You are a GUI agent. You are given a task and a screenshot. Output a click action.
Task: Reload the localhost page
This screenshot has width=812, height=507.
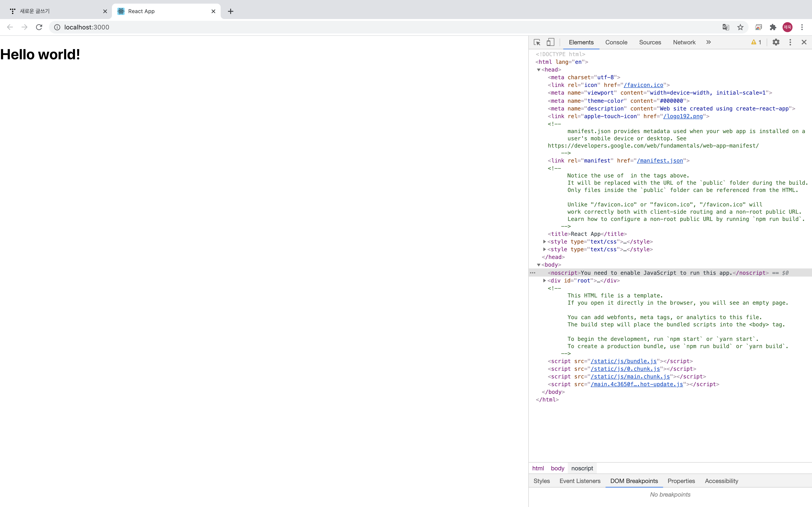pos(39,27)
